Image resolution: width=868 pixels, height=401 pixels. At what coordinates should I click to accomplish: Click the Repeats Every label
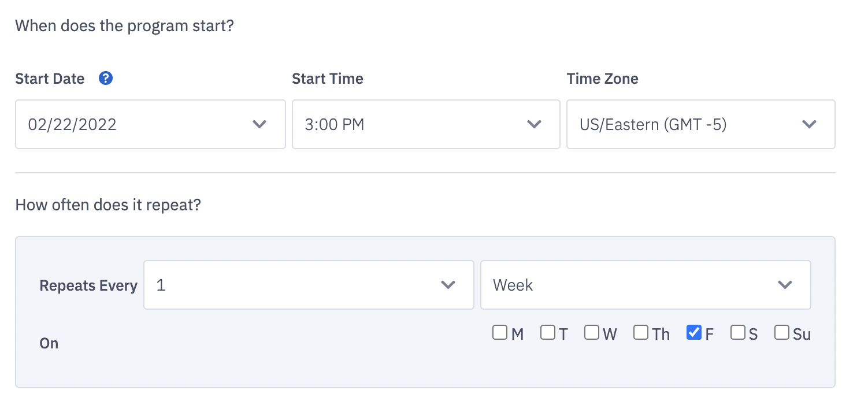(88, 286)
